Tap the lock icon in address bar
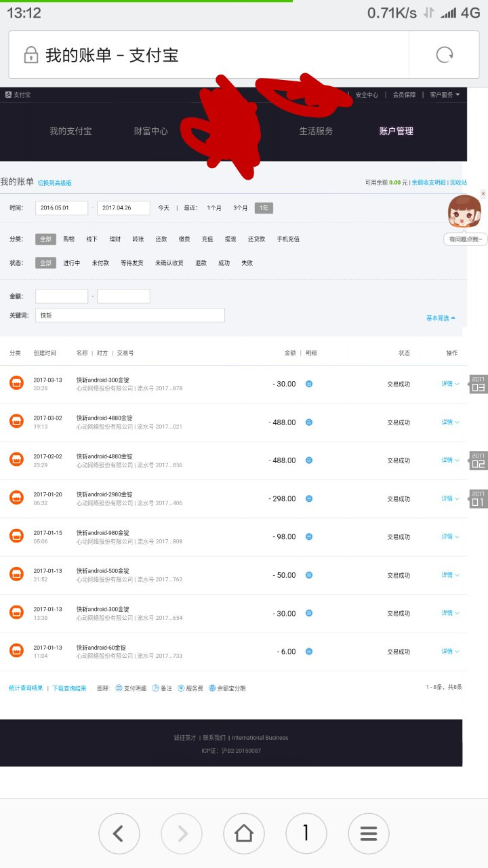 [x=30, y=55]
